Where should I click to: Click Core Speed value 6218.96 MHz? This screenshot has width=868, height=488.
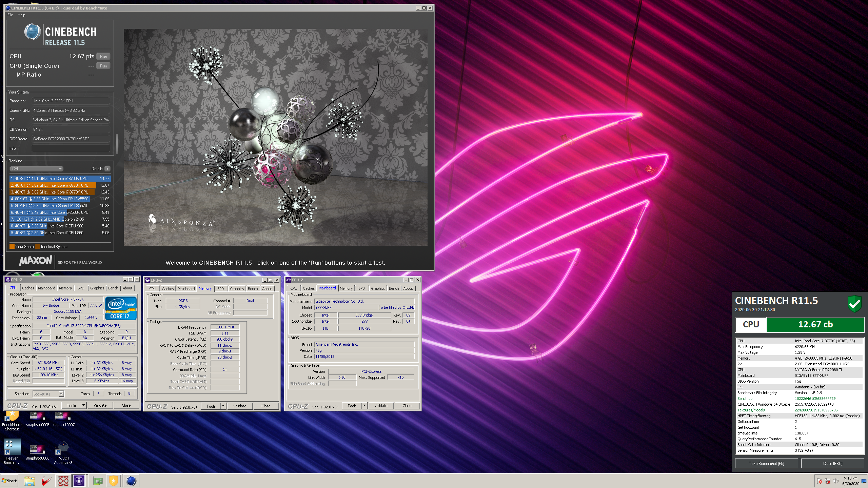point(48,363)
